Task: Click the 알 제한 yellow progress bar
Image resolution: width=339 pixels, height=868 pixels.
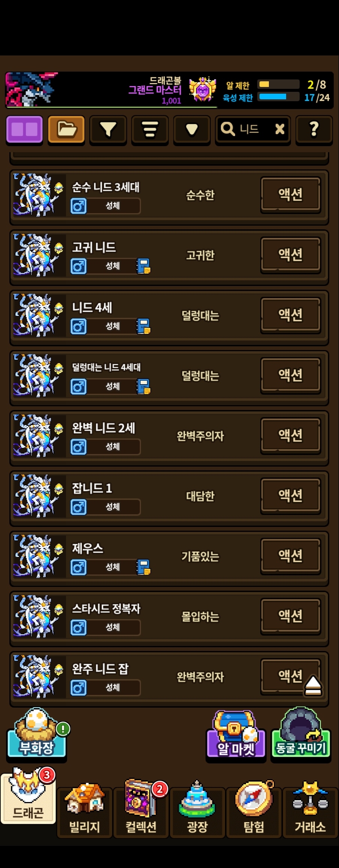Action: tap(279, 84)
